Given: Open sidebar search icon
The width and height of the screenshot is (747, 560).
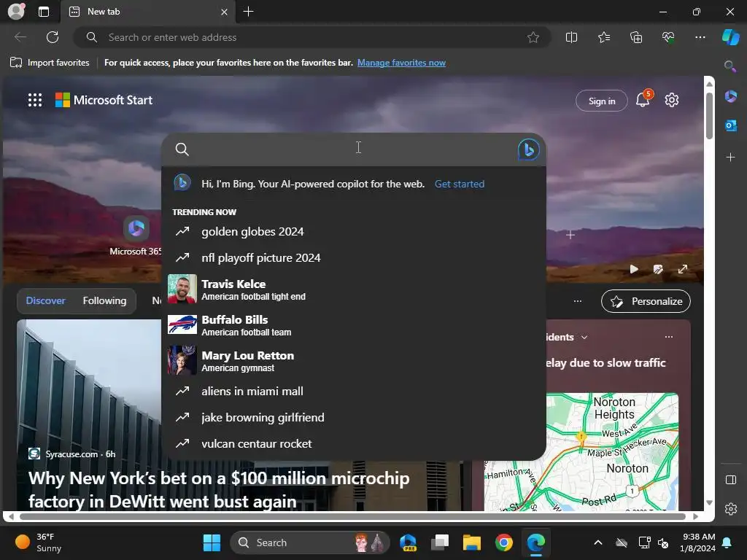Looking at the screenshot, I should click(x=729, y=66).
